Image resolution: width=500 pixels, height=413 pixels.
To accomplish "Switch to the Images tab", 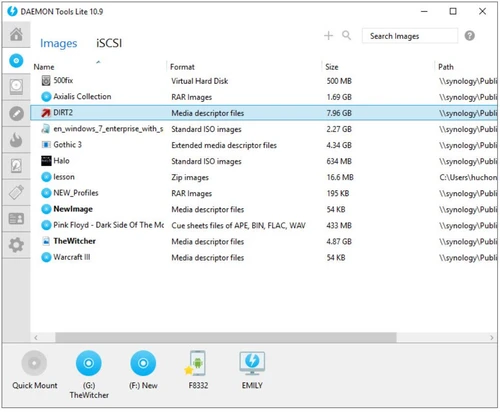I will (58, 43).
